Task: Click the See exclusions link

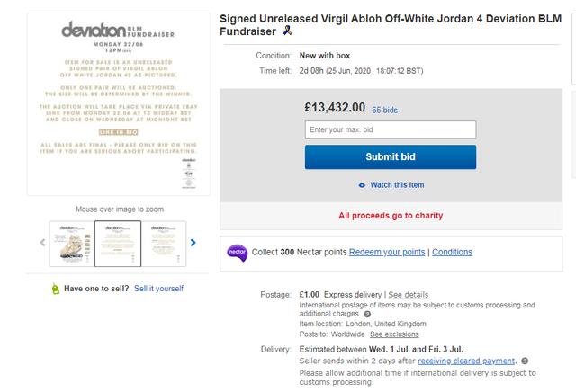Action: pyautogui.click(x=395, y=334)
